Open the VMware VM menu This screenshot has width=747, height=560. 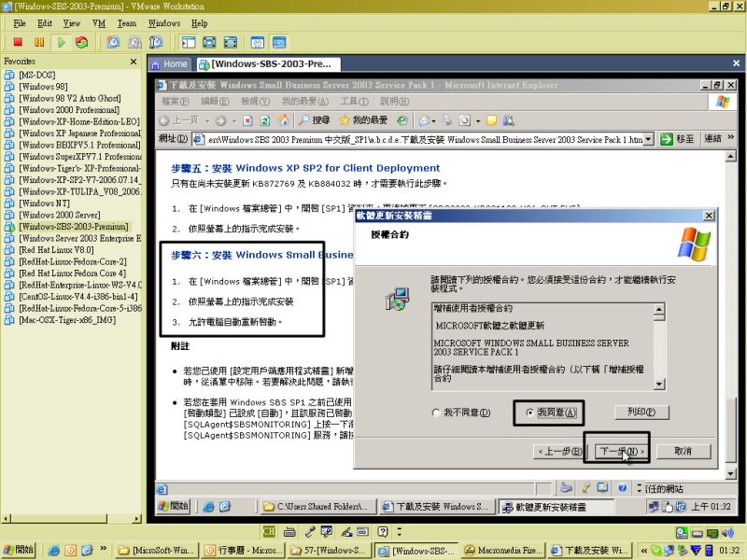pos(99,23)
